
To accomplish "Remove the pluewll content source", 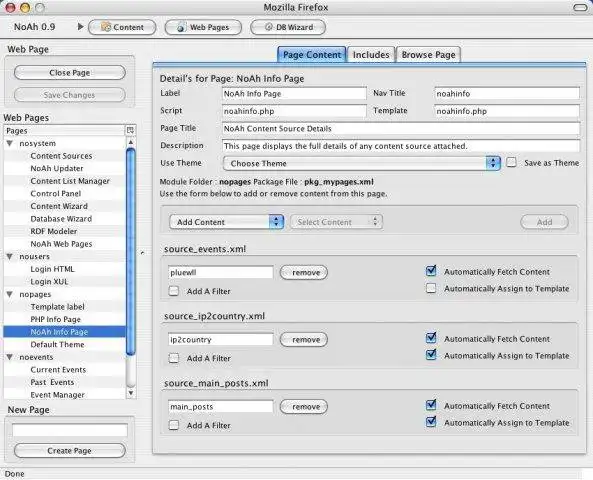I will (304, 272).
